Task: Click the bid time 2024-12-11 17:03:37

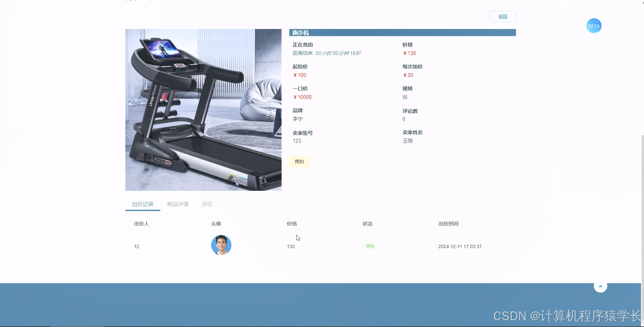Action: [460, 246]
